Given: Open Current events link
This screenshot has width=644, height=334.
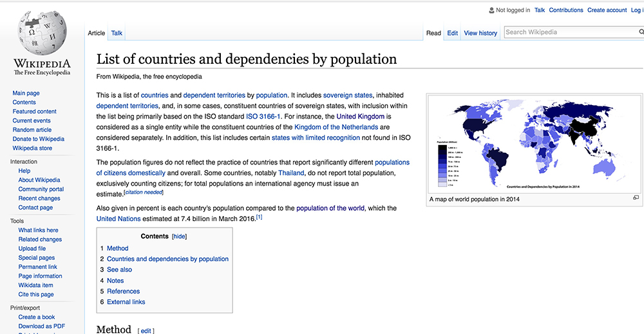Looking at the screenshot, I should [31, 121].
